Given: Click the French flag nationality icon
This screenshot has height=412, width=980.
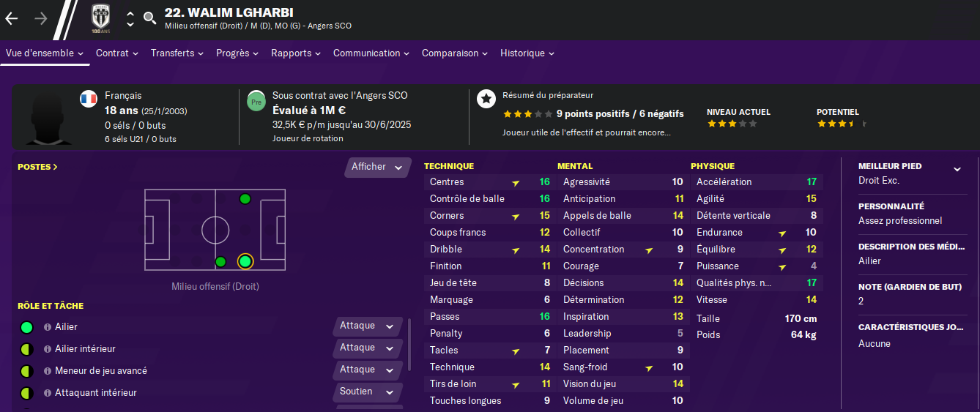Looking at the screenshot, I should pos(89,99).
